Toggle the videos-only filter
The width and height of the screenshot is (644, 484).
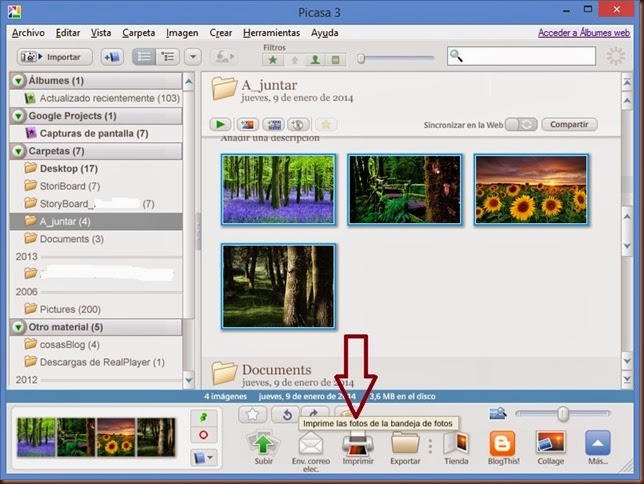336,60
